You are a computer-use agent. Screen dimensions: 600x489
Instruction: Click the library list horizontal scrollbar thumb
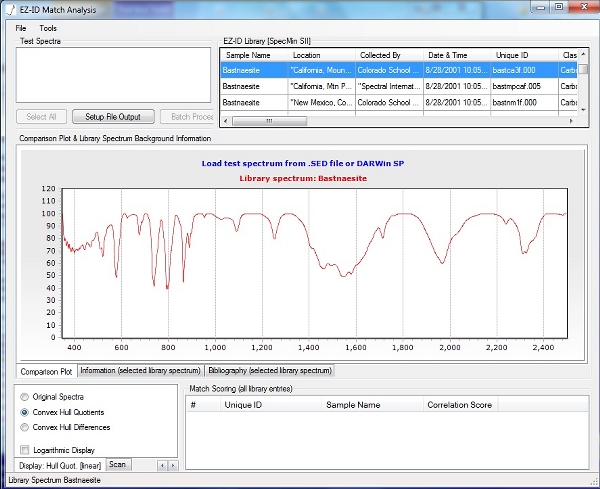[270, 120]
